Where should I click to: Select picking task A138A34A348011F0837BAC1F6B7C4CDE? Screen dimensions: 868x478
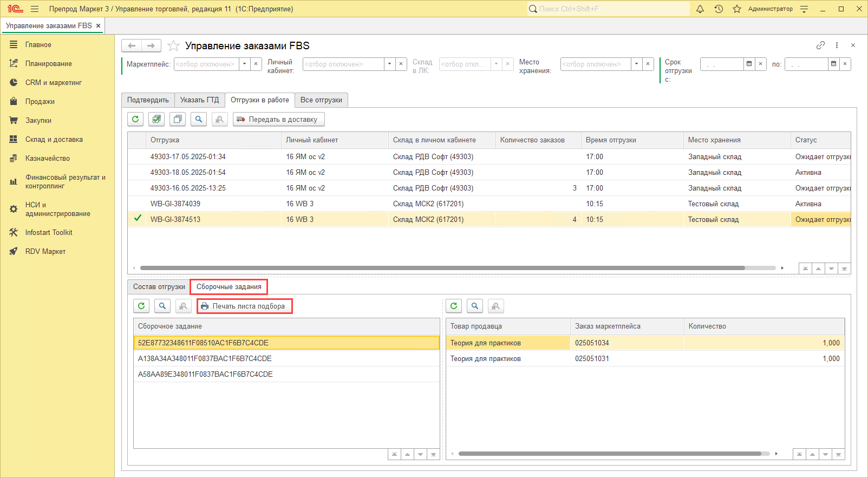click(x=205, y=358)
